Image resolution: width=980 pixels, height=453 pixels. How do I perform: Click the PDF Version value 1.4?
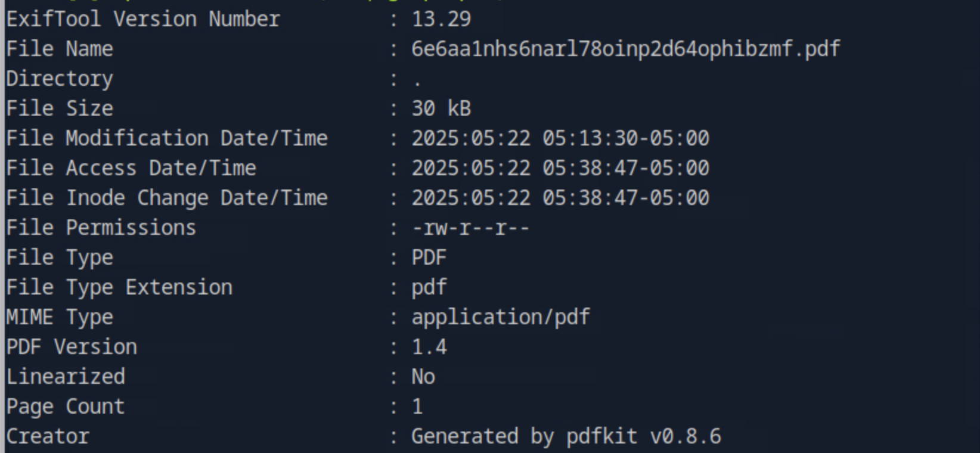pyautogui.click(x=429, y=347)
